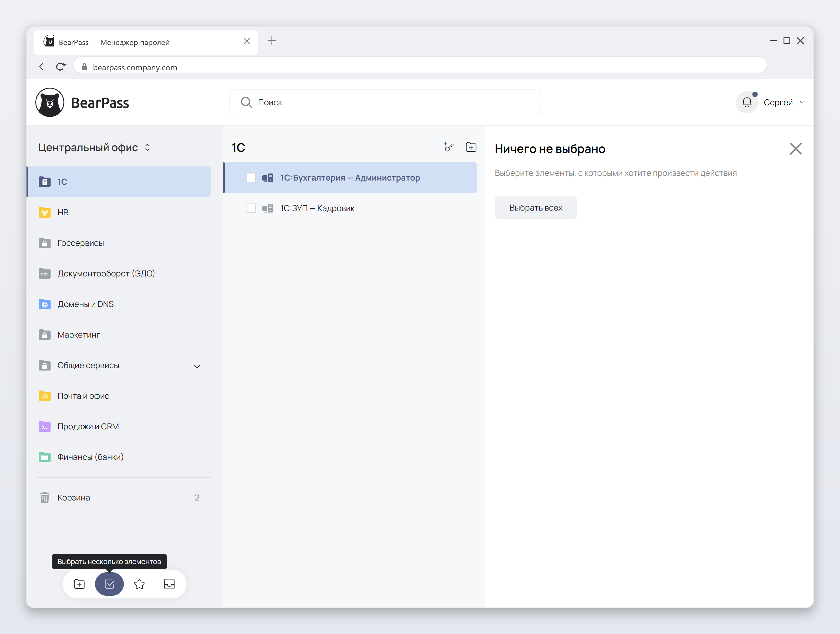Open the Маркетинг folder
Image resolution: width=840 pixels, height=634 pixels.
[x=119, y=335]
